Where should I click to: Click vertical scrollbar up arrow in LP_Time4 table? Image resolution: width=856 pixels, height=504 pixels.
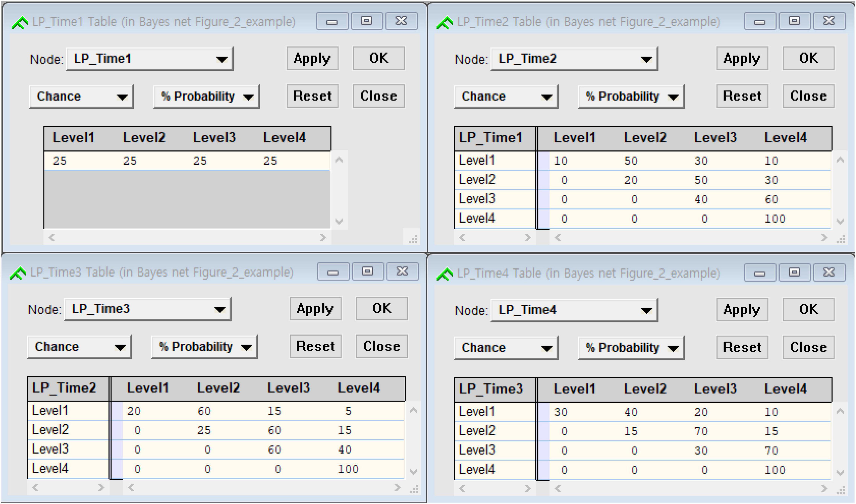(x=840, y=411)
